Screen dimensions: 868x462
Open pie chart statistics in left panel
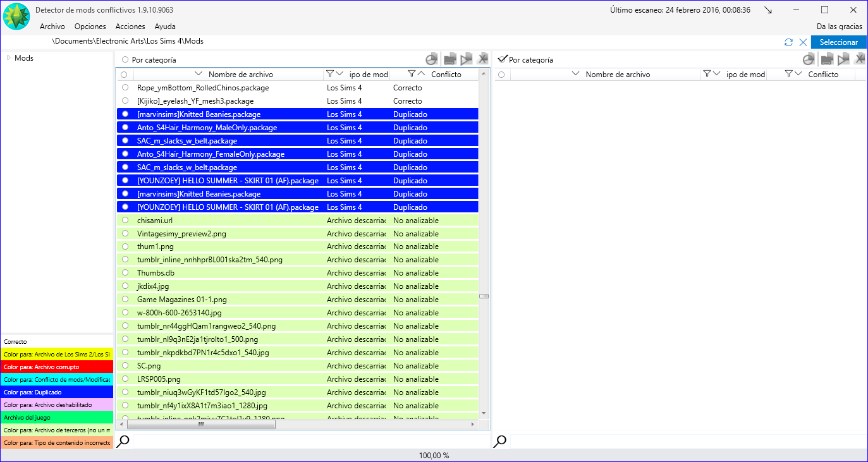(x=432, y=59)
